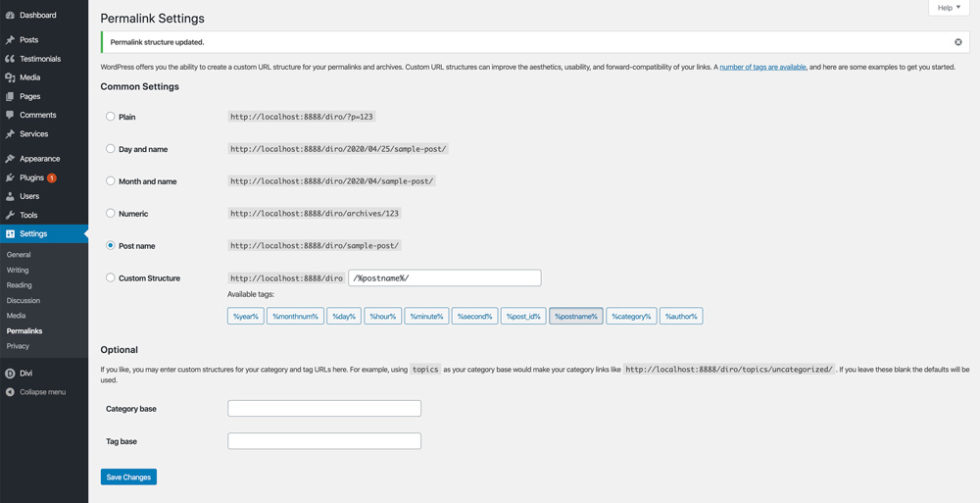Select the Plain permalink radio button
Viewport: 980px width, 503px height.
click(111, 117)
